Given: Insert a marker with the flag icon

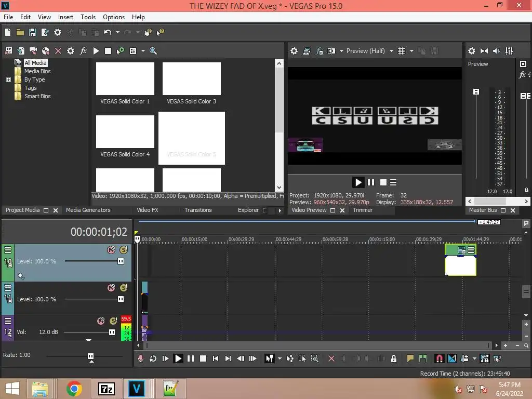Looking at the screenshot, I should pyautogui.click(x=410, y=358).
